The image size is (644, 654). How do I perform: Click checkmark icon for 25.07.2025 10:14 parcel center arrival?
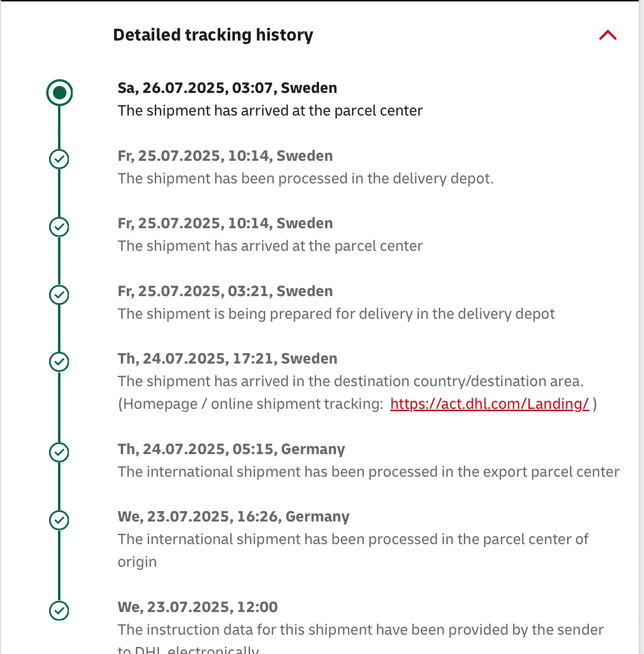coord(59,227)
